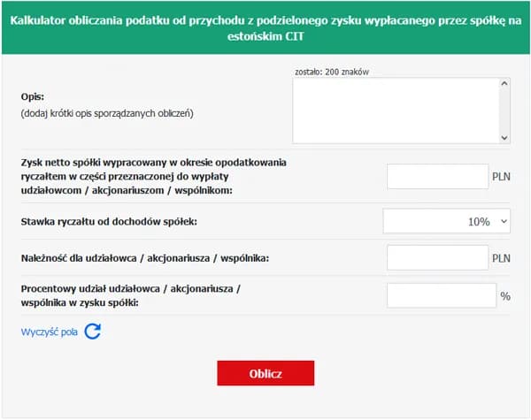This screenshot has height=420, width=531.
Task: Click the down arrow in description scrollbar
Action: 504,137
